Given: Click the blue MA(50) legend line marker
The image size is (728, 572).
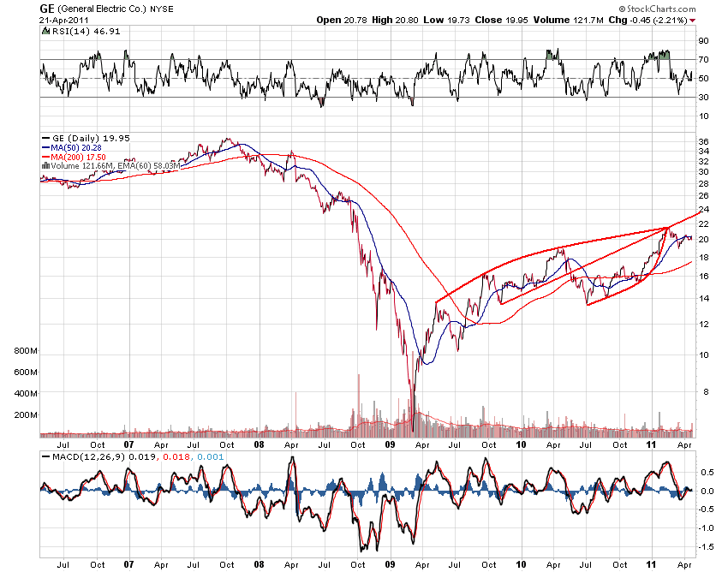Looking at the screenshot, I should [45, 147].
